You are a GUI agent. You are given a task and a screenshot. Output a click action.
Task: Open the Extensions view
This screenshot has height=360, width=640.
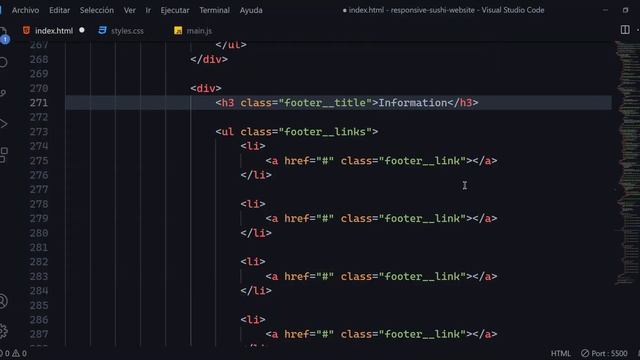click(3, 155)
